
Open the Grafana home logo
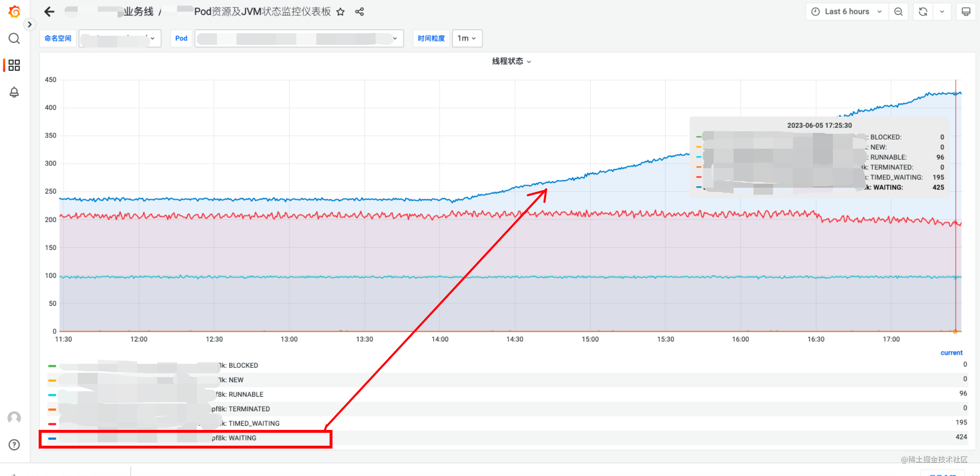click(x=14, y=12)
